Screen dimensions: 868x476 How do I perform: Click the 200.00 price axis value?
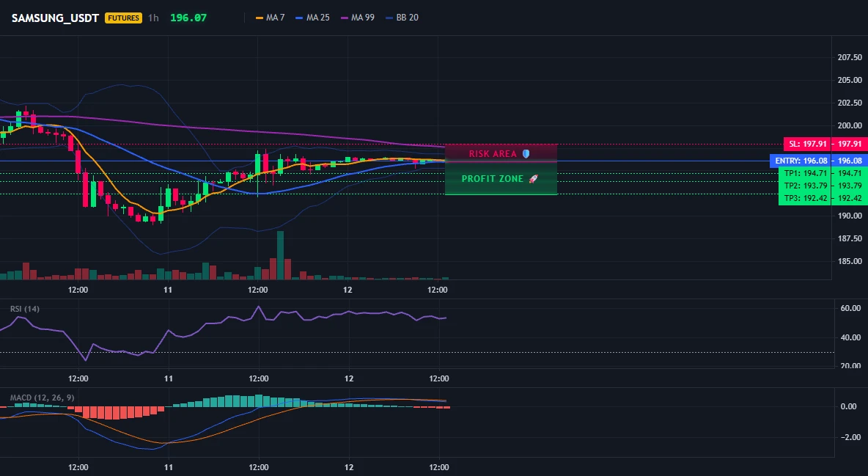pyautogui.click(x=850, y=126)
